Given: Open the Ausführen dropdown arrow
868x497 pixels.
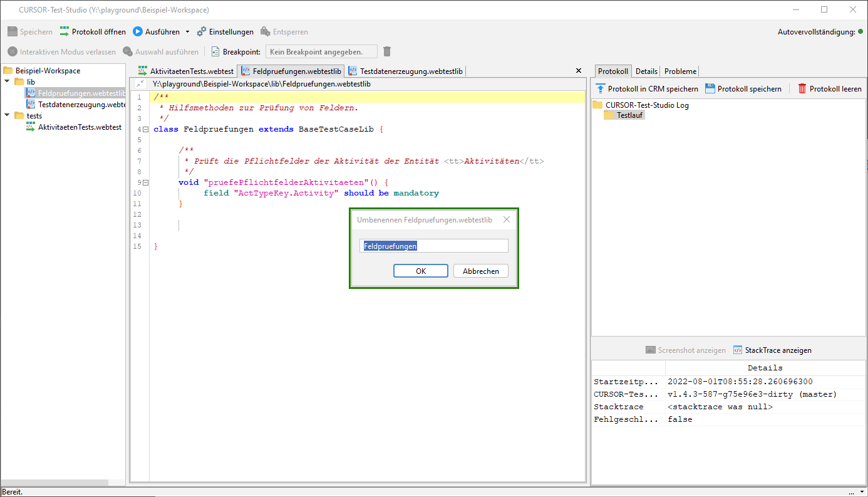Looking at the screenshot, I should tap(187, 32).
